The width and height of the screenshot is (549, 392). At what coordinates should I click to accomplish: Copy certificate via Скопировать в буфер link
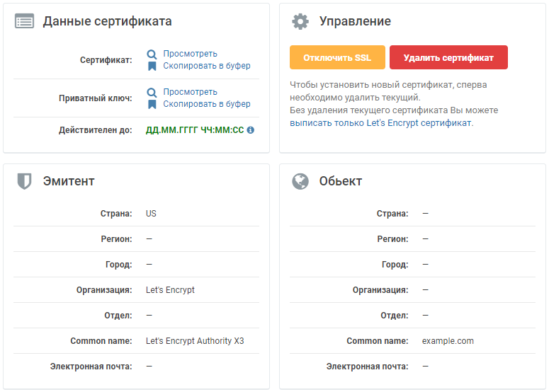point(206,66)
